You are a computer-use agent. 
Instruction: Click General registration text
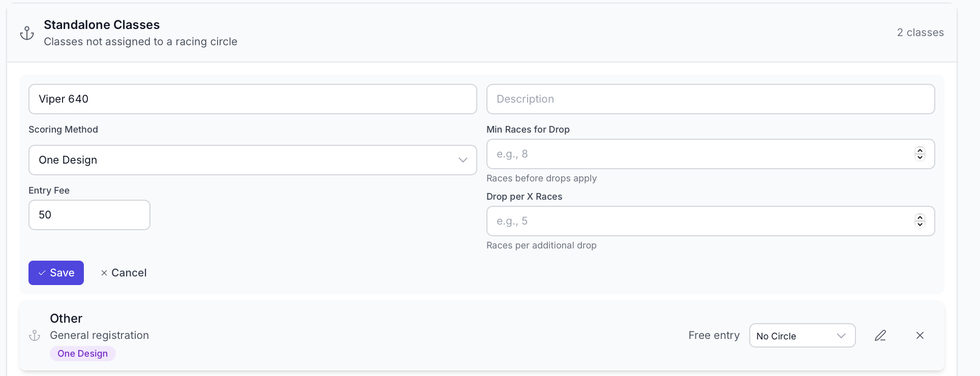[x=99, y=335]
